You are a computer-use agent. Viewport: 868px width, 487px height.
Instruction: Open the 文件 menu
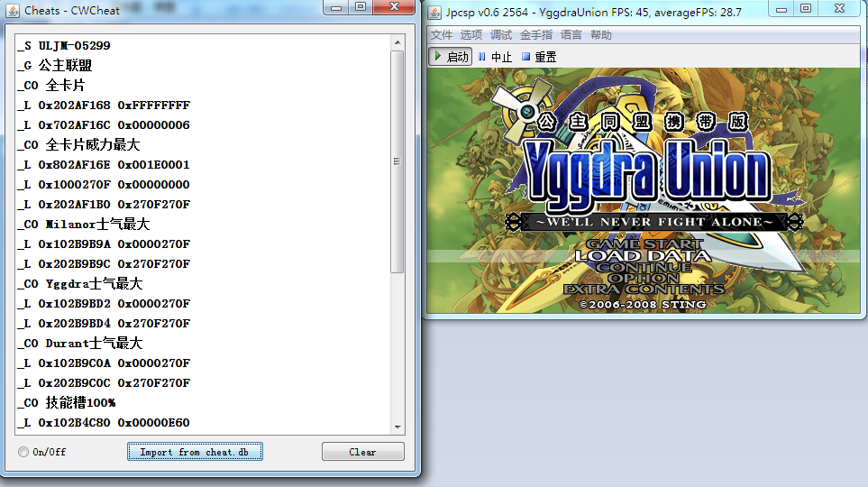[442, 35]
